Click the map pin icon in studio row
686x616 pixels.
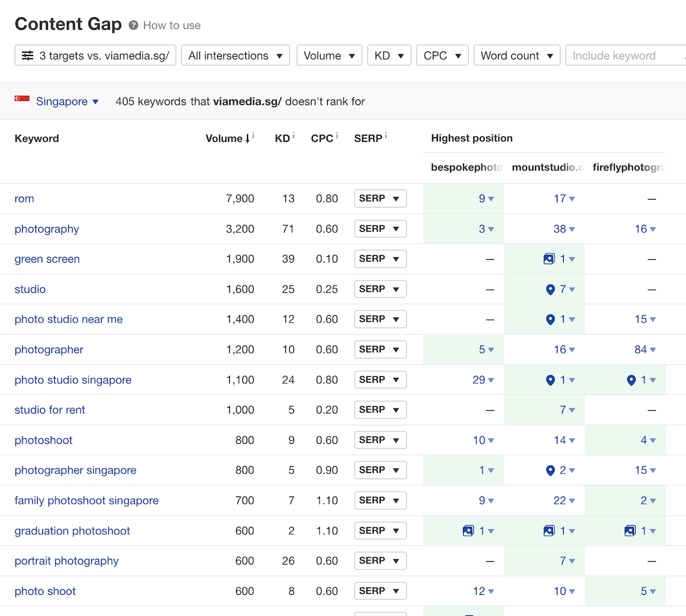pos(550,289)
